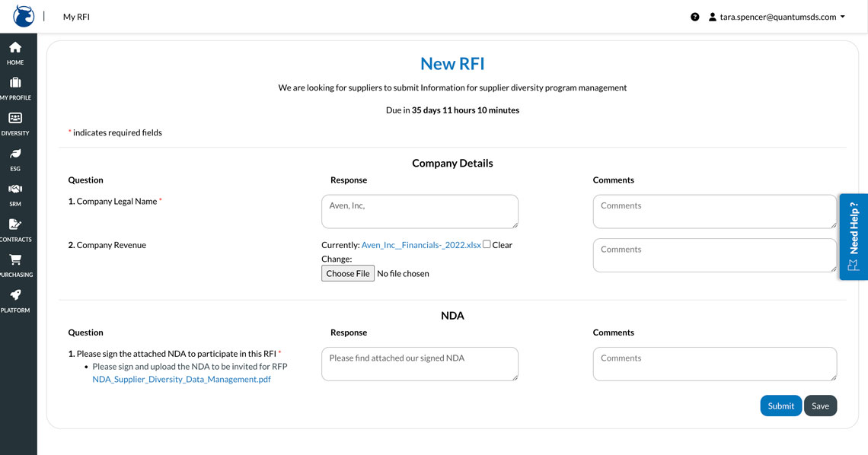Open the SRM sidebar icon

coord(14,192)
